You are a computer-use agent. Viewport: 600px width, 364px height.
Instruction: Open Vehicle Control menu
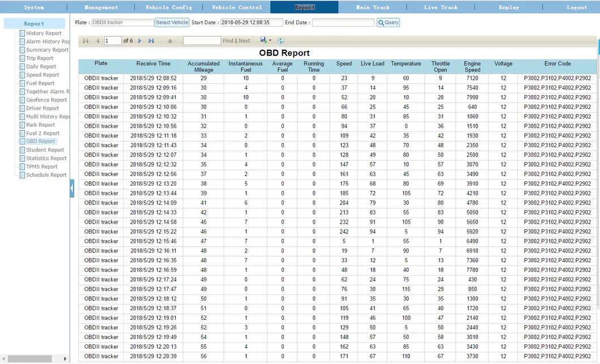pos(236,7)
